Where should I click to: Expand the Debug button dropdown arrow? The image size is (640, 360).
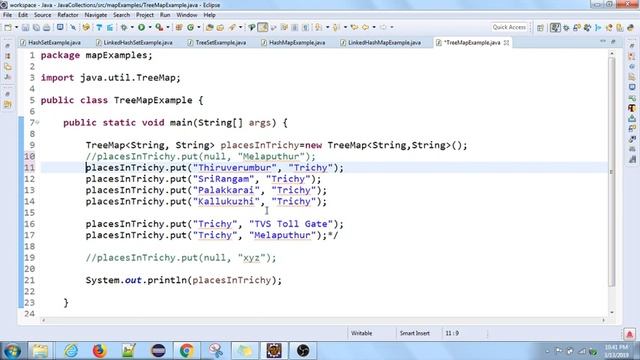pyautogui.click(x=132, y=27)
